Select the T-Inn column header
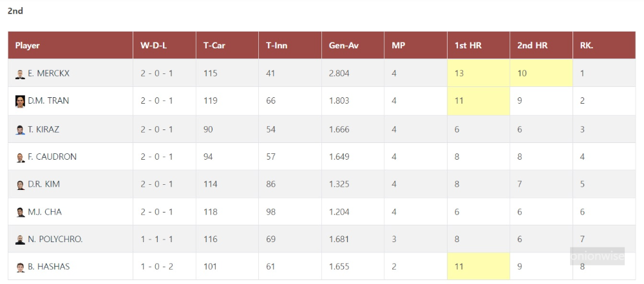 [x=290, y=45]
